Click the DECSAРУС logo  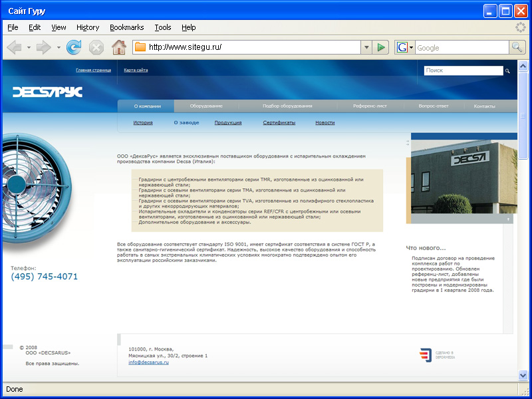point(47,92)
